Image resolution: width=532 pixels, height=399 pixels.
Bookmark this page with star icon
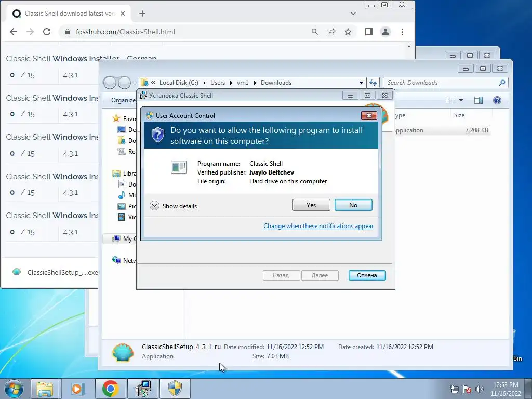click(348, 32)
